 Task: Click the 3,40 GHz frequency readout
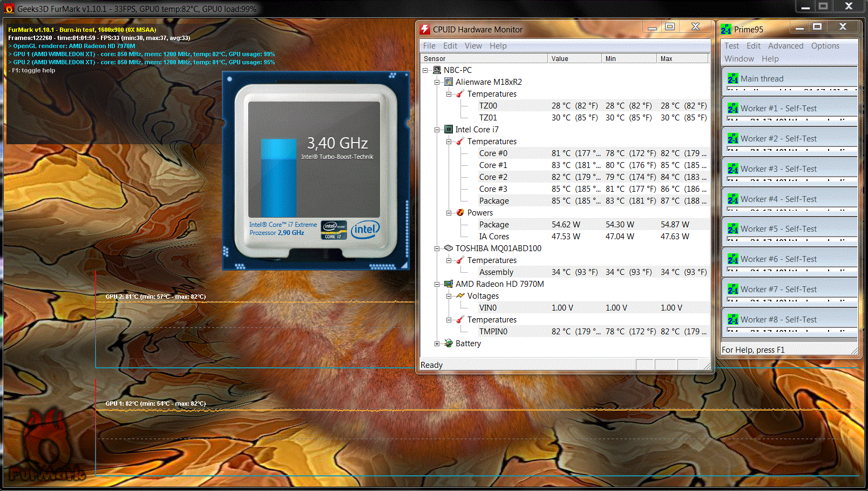click(x=337, y=143)
